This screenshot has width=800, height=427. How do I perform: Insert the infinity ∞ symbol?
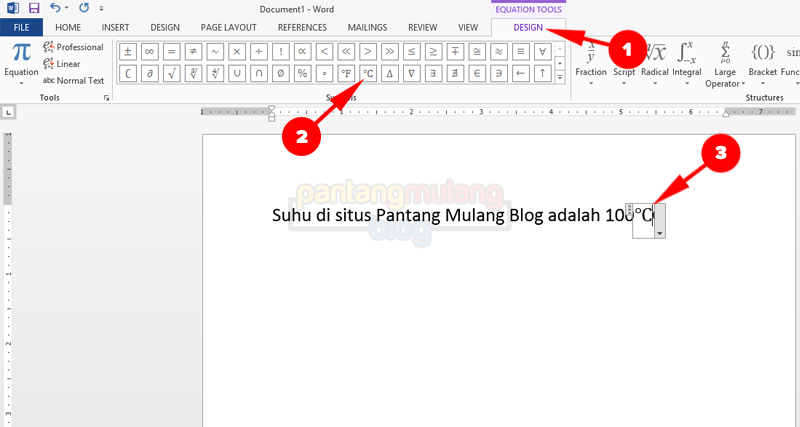click(149, 52)
